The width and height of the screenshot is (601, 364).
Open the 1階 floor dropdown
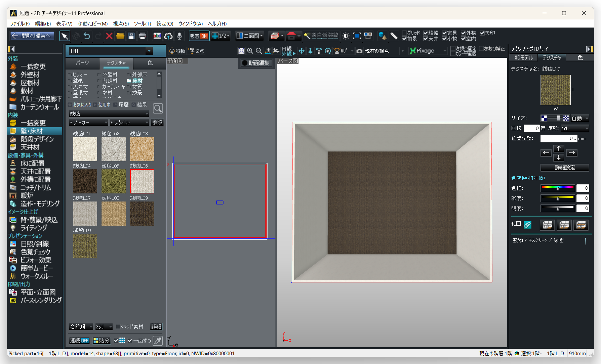pos(149,51)
